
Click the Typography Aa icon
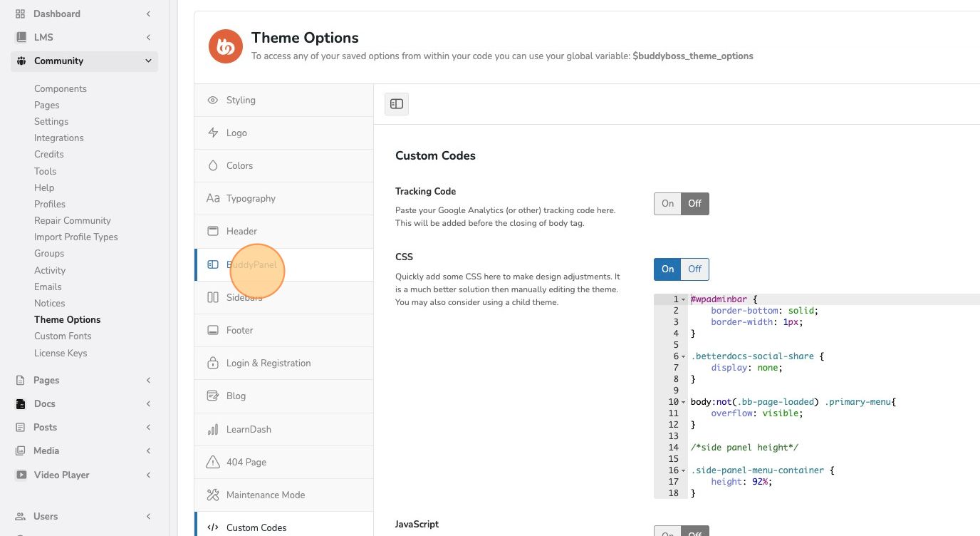(212, 198)
